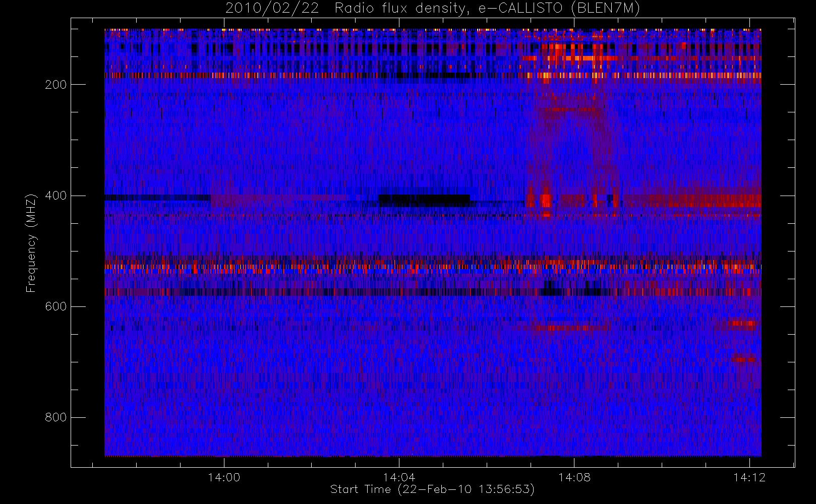Select the 400 frequency tick label
Viewport: 816px width, 504px height.
click(55, 196)
